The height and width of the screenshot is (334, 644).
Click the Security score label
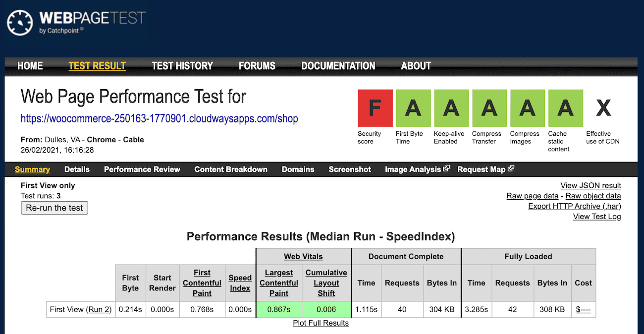click(370, 138)
